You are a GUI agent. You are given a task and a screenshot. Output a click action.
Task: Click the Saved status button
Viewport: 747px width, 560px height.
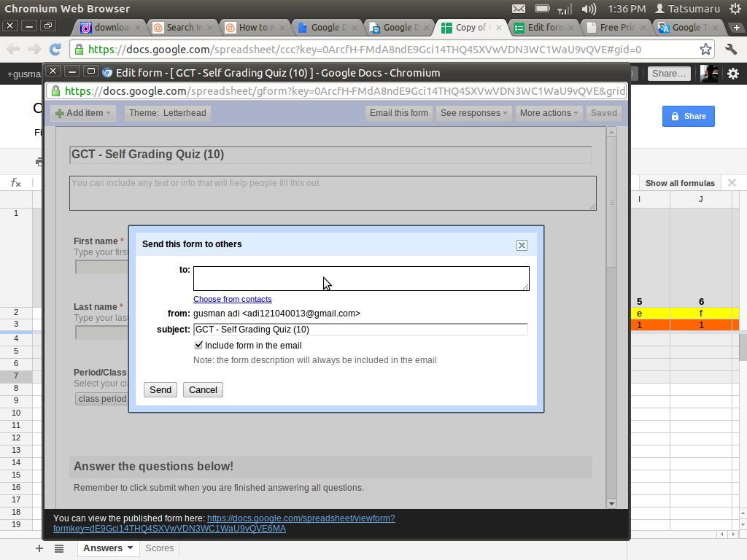pos(604,113)
